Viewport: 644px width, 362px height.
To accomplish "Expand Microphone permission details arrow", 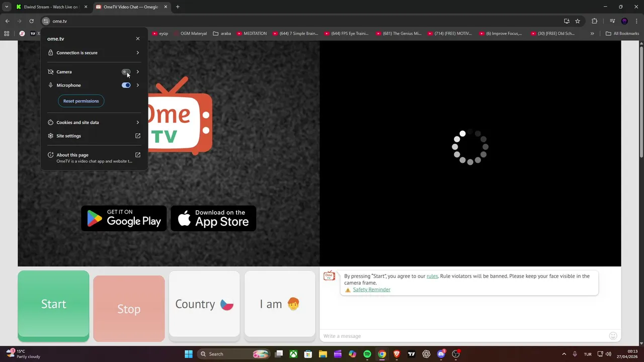I will click(138, 85).
